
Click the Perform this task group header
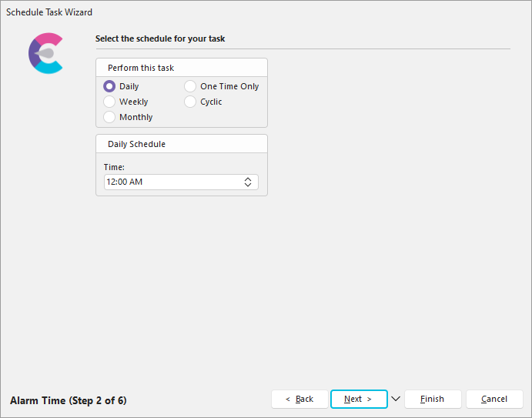click(141, 68)
